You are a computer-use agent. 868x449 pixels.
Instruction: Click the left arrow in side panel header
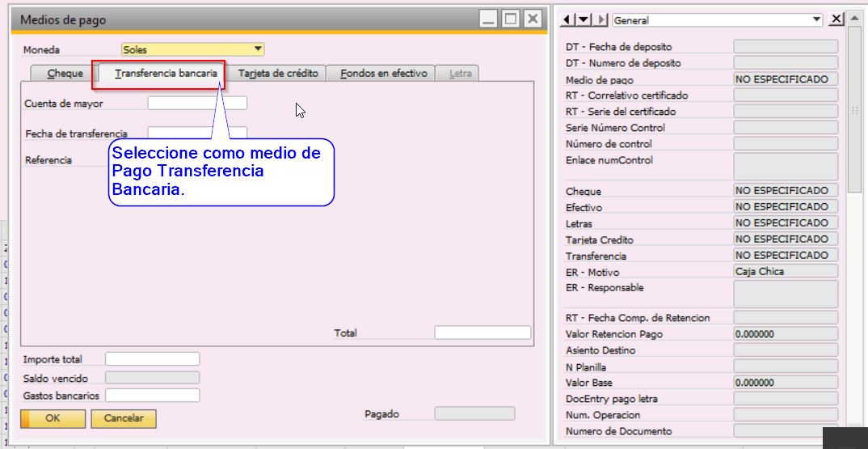coord(567,19)
